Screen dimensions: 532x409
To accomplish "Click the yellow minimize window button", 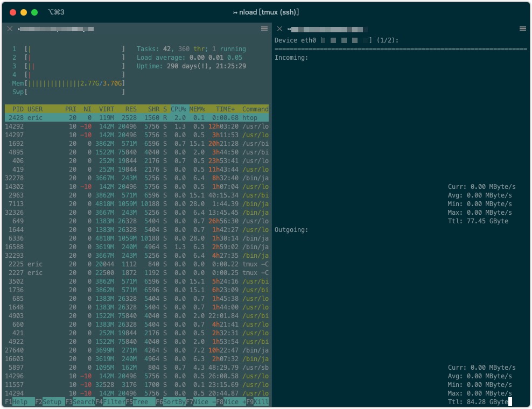I will click(24, 12).
